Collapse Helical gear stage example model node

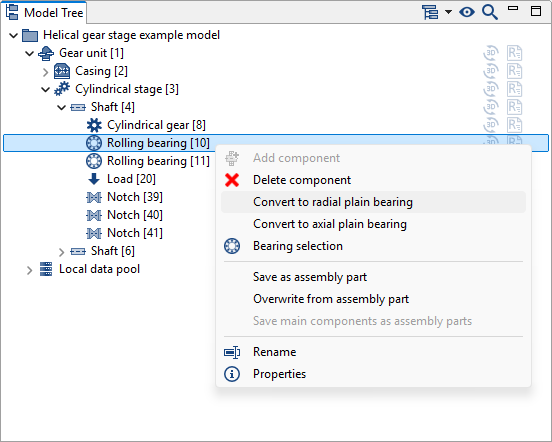13,35
